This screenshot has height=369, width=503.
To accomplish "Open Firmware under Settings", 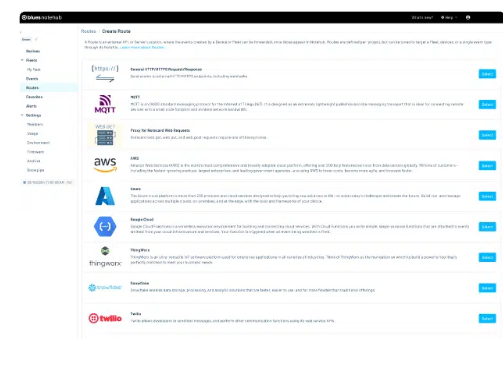I will tap(35, 152).
